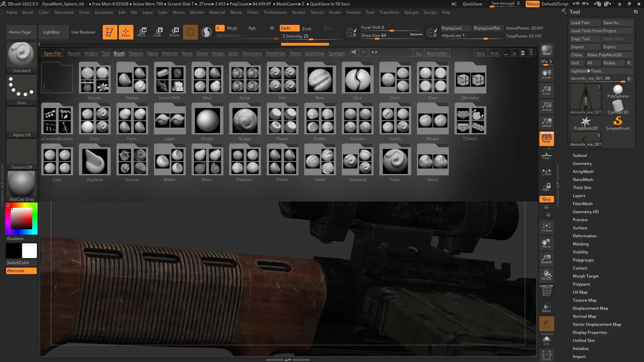Activate the Scale transform tool
The image size is (644, 362).
pyautogui.click(x=157, y=32)
